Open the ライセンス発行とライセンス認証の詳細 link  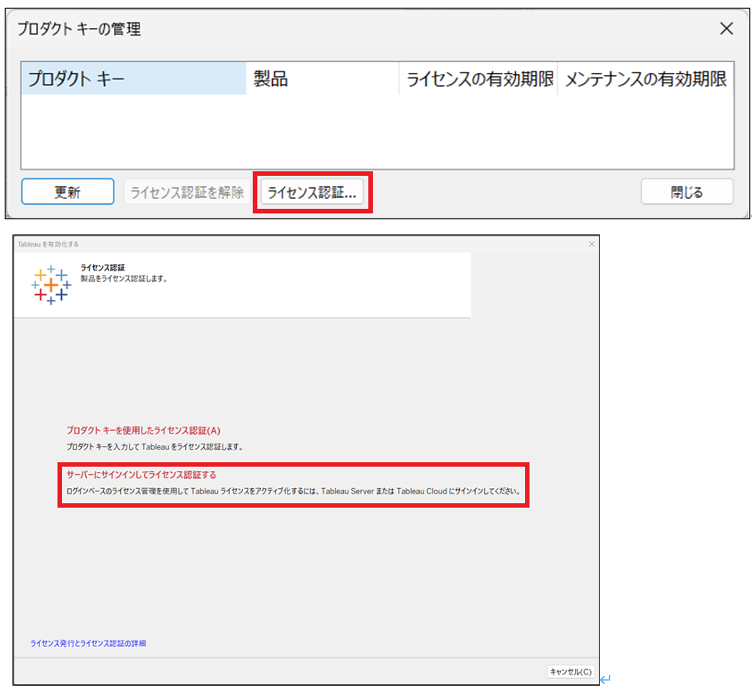coord(88,643)
